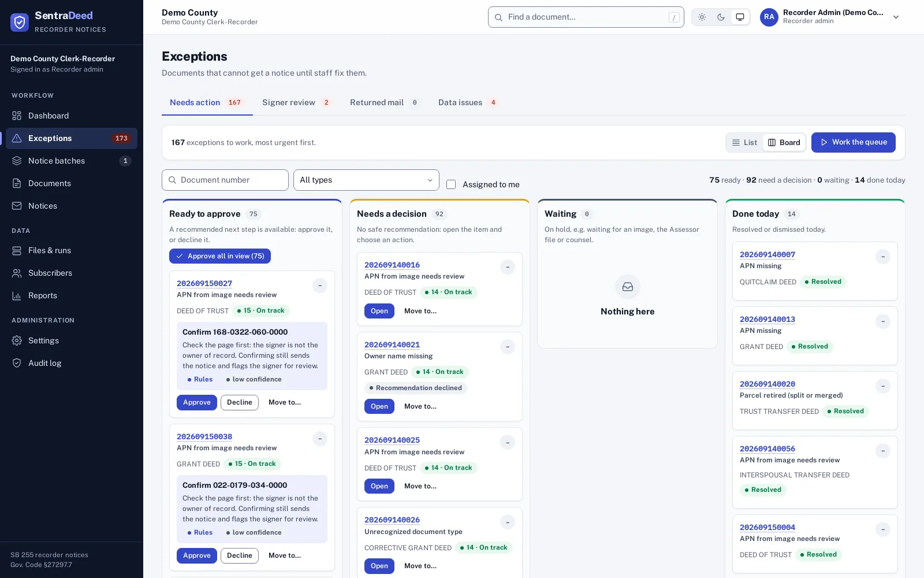Open document 202609140025

tap(379, 486)
